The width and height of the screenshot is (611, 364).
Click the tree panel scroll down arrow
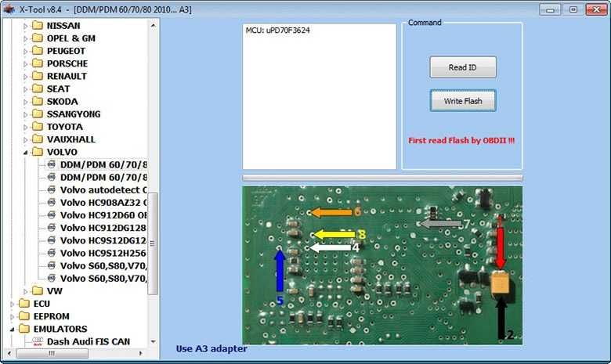(x=153, y=341)
